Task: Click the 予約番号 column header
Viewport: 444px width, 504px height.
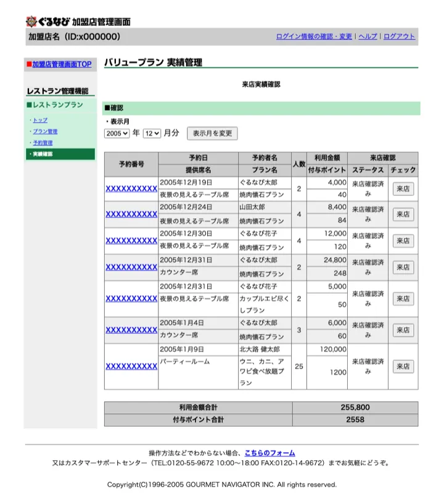Action: (x=131, y=165)
